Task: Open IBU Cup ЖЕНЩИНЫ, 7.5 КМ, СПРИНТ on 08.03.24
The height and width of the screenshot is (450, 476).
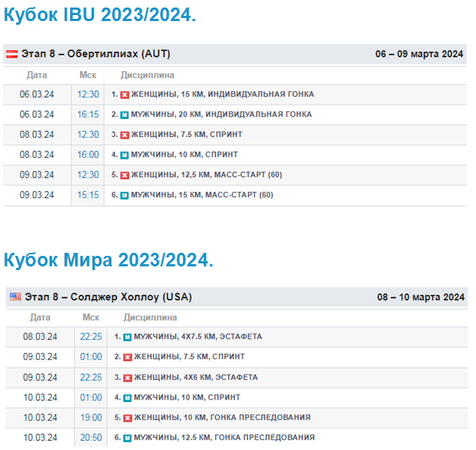Action: (186, 134)
